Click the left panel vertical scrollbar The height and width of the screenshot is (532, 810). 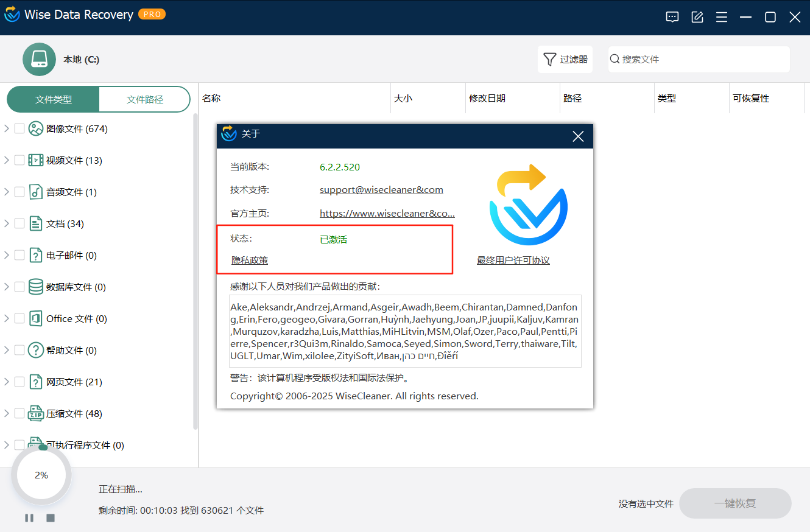[x=195, y=271]
